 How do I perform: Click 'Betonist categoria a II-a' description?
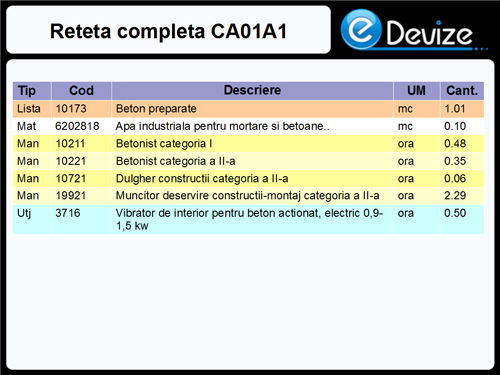pyautogui.click(x=175, y=161)
